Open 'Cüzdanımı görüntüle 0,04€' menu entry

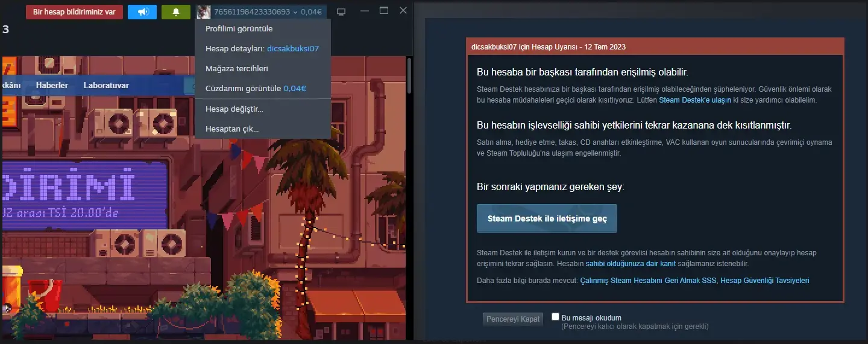[263, 88]
